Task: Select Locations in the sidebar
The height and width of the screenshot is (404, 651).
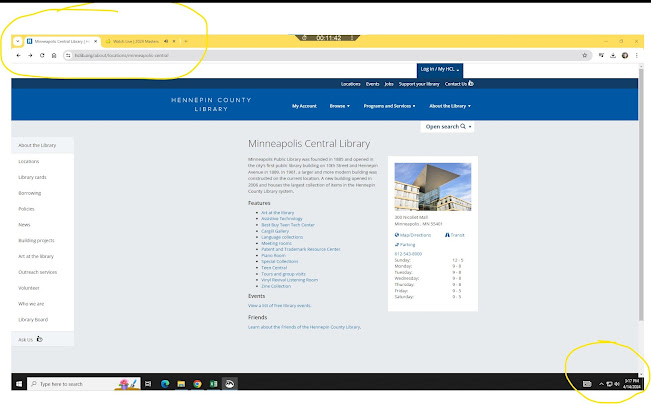Action: click(x=29, y=161)
